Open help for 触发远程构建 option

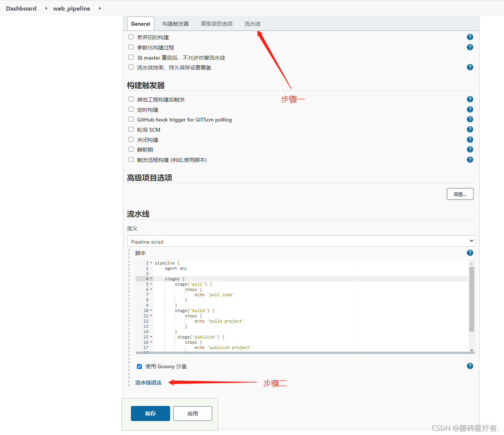tap(470, 160)
